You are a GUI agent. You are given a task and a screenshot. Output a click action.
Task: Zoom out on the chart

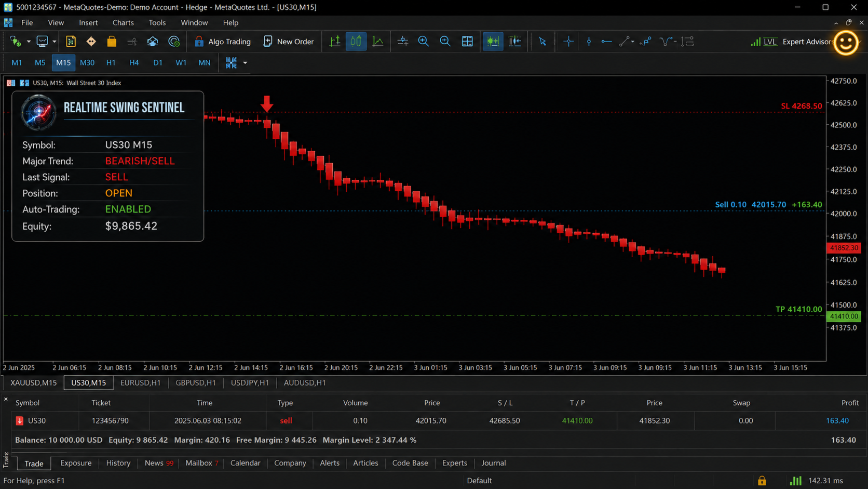(x=445, y=42)
